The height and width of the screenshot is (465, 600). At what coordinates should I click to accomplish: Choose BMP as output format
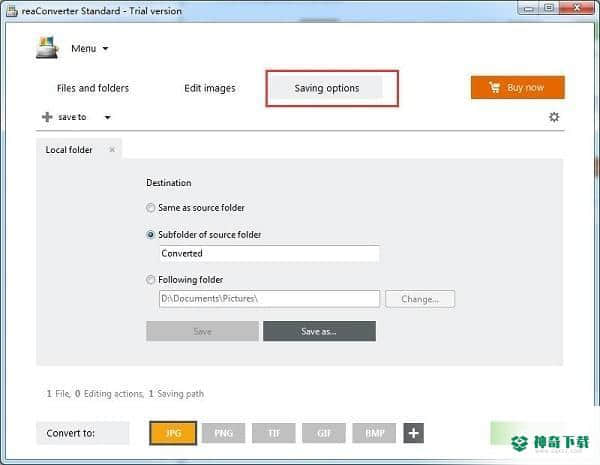click(374, 433)
